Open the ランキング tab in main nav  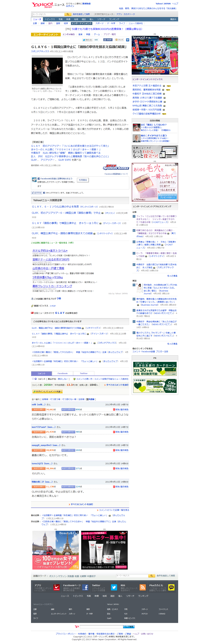coord(114,19)
